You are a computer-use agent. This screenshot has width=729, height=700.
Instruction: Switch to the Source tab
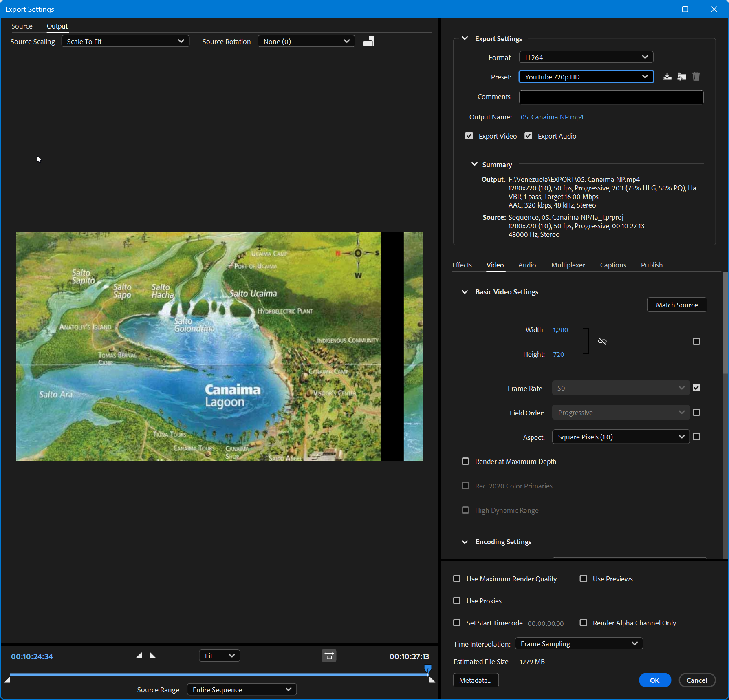[x=22, y=26]
